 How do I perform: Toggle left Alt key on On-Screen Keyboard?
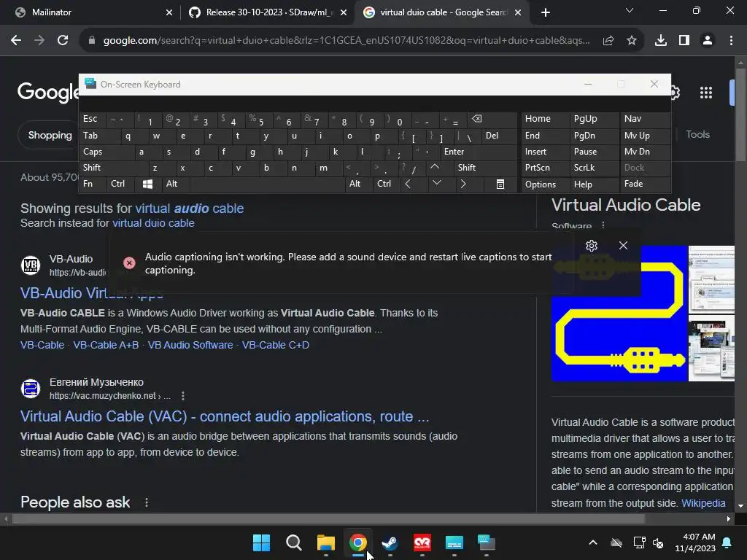pos(175,184)
